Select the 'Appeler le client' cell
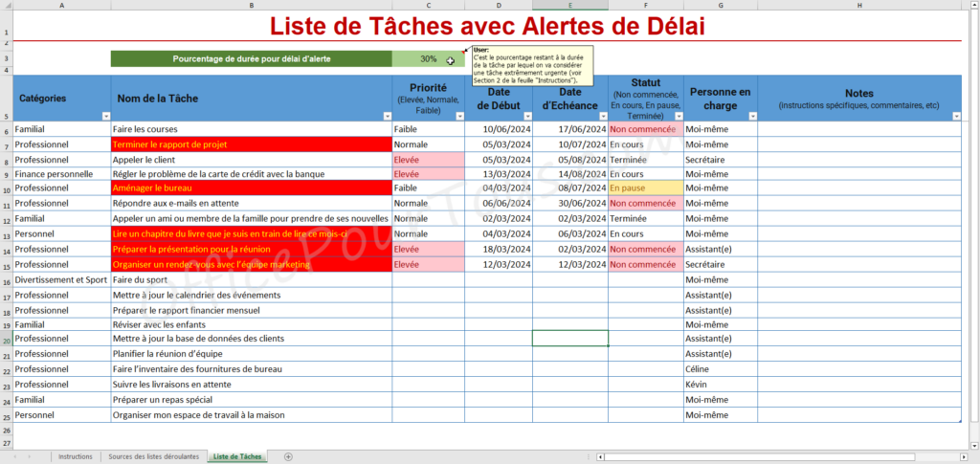Viewport: 980px width, 464px height. click(x=252, y=159)
